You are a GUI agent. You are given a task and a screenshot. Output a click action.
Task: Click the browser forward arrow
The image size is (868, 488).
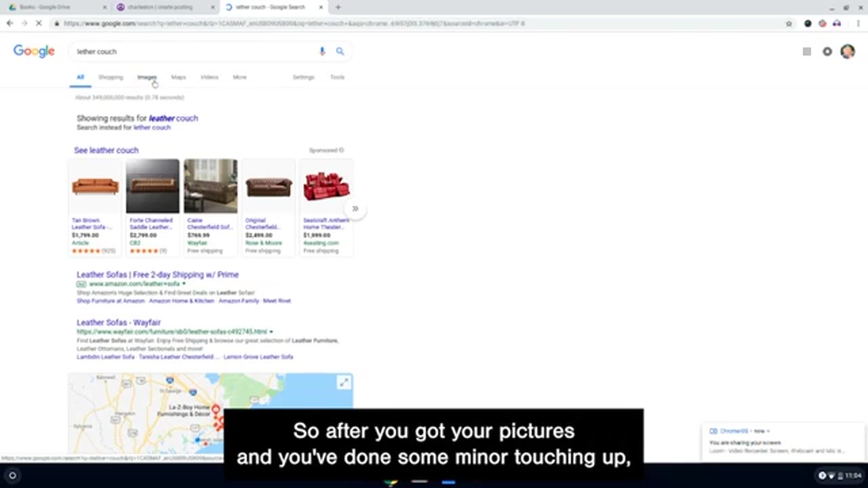point(24,23)
